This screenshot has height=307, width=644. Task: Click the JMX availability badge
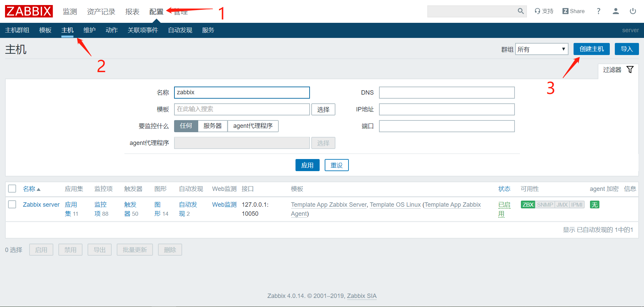coord(562,205)
